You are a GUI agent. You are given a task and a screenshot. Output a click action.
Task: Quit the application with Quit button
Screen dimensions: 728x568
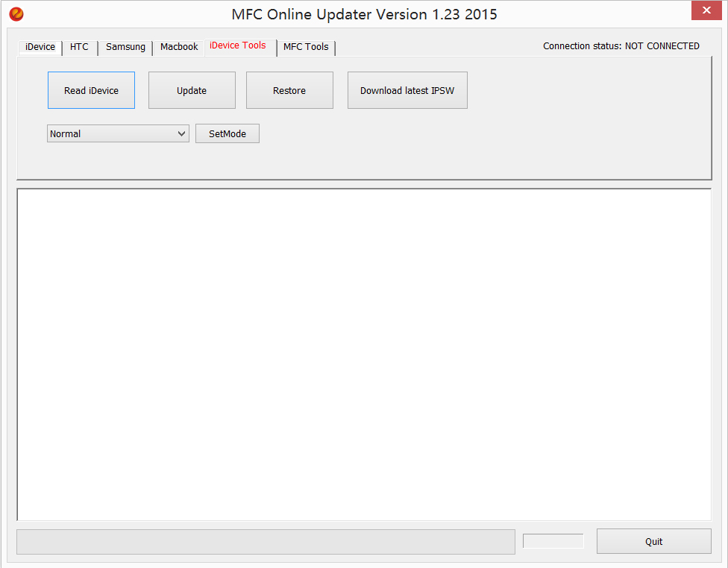pos(653,541)
